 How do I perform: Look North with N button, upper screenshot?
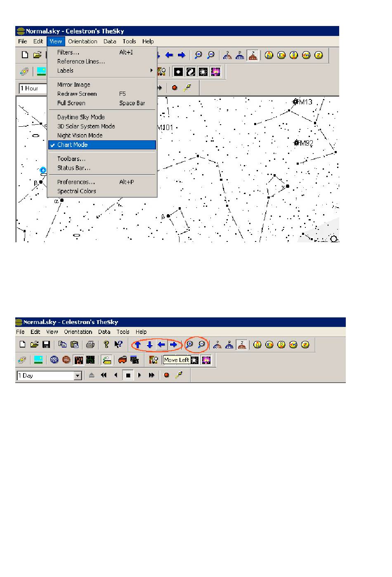click(269, 55)
